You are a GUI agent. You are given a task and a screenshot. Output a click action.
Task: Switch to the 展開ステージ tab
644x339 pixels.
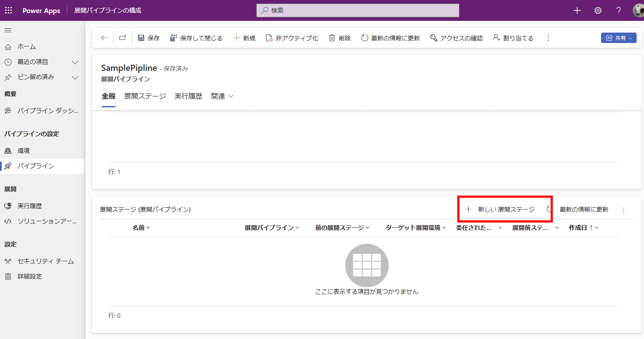pos(145,96)
